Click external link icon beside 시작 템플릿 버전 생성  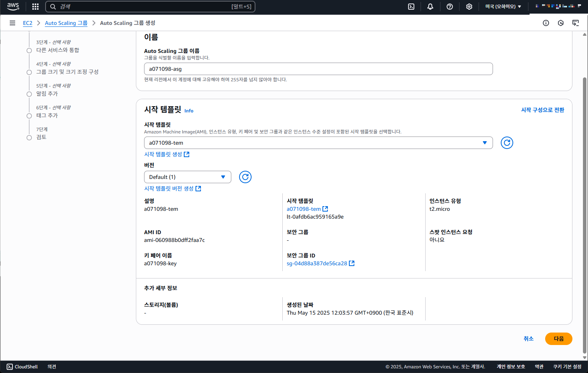(x=198, y=189)
